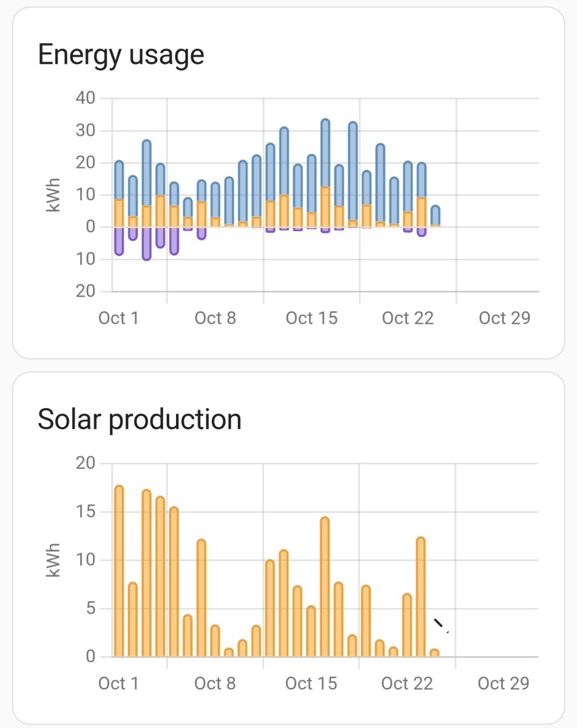Click the kWh axis label in Energy usage
This screenshot has height=728, width=577.
point(54,194)
